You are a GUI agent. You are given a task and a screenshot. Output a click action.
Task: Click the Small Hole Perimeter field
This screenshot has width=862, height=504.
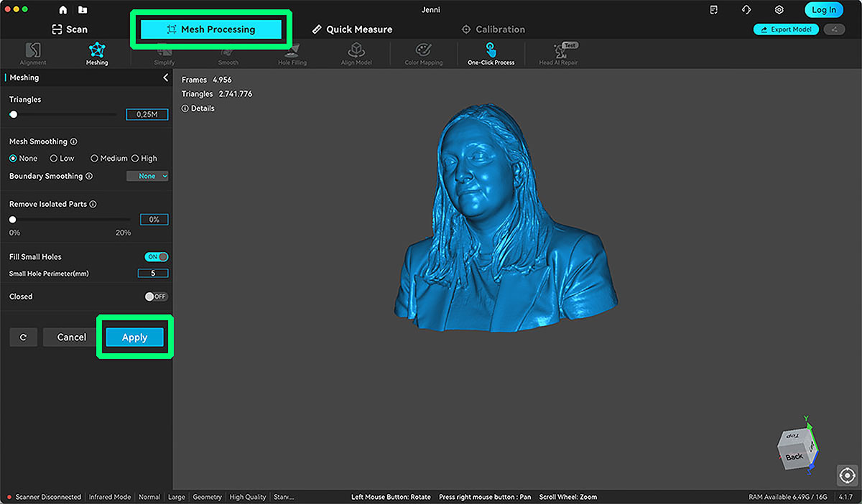153,273
